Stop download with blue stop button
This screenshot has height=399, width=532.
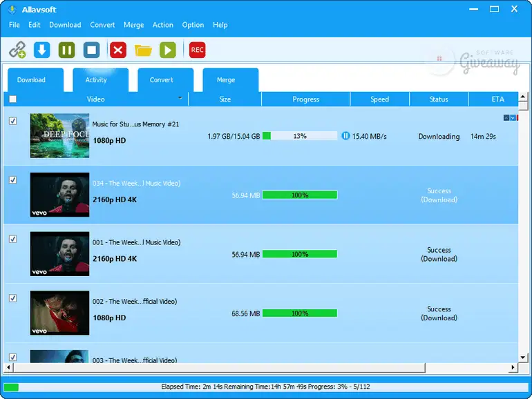pyautogui.click(x=92, y=50)
